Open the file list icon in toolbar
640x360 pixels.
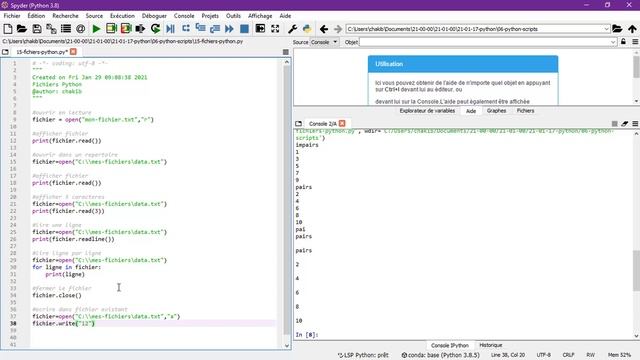[x=66, y=29]
